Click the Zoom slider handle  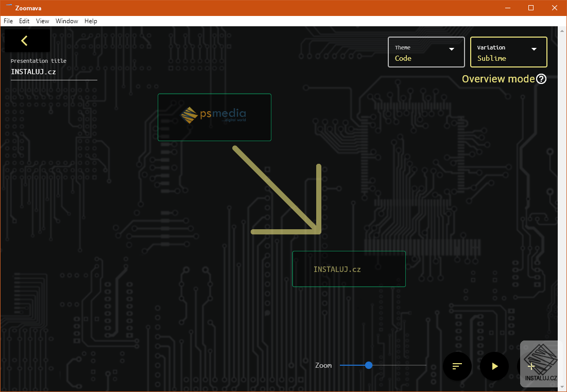(369, 365)
